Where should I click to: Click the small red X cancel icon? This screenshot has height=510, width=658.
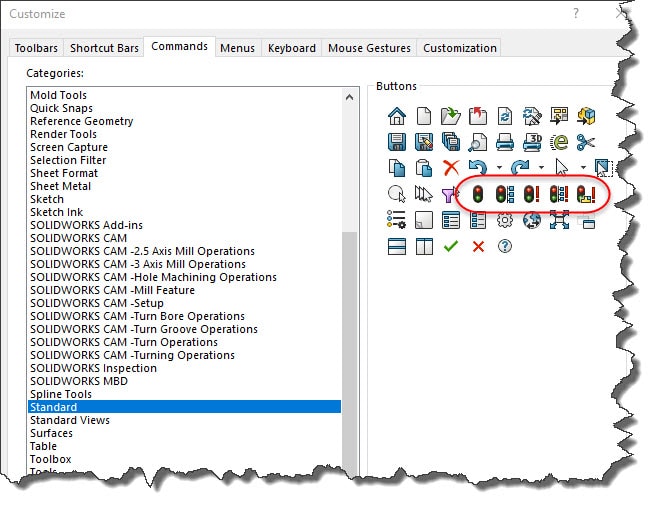pyautogui.click(x=478, y=246)
